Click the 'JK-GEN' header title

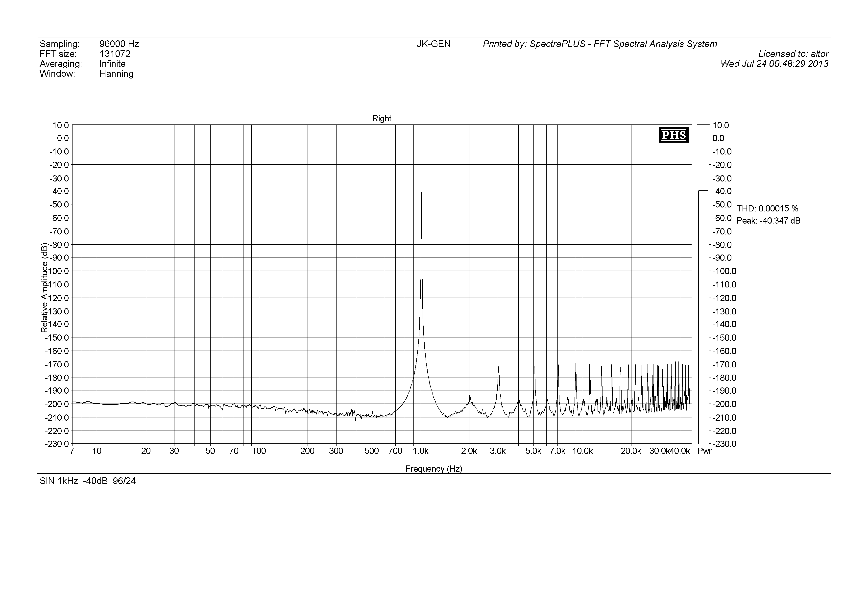(x=433, y=44)
